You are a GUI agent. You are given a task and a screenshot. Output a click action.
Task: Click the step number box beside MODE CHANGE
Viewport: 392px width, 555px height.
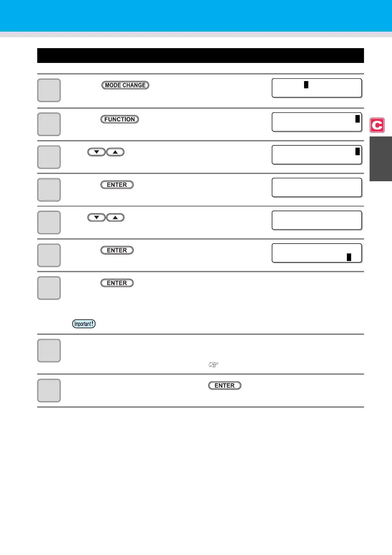tap(49, 90)
